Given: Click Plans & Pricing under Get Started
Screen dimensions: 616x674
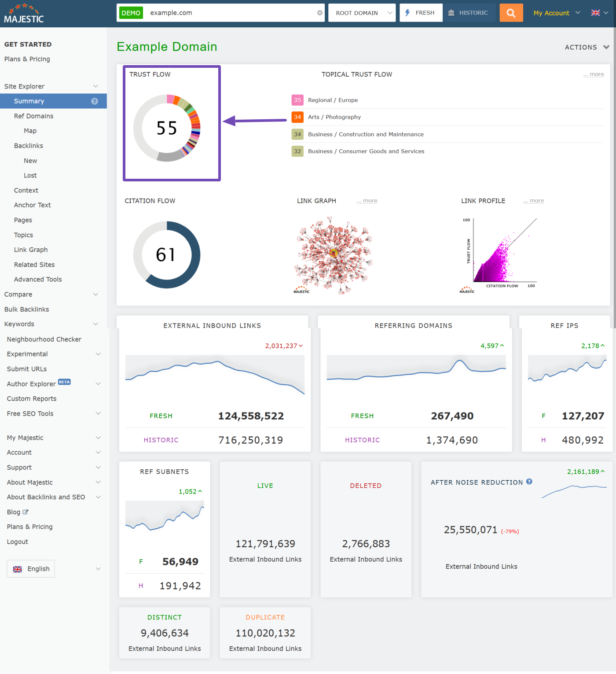Looking at the screenshot, I should 27,59.
